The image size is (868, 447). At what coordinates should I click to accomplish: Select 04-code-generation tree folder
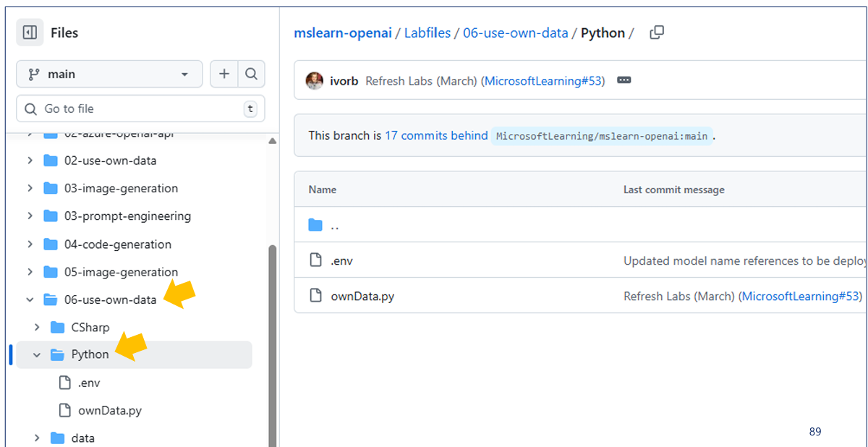click(118, 244)
